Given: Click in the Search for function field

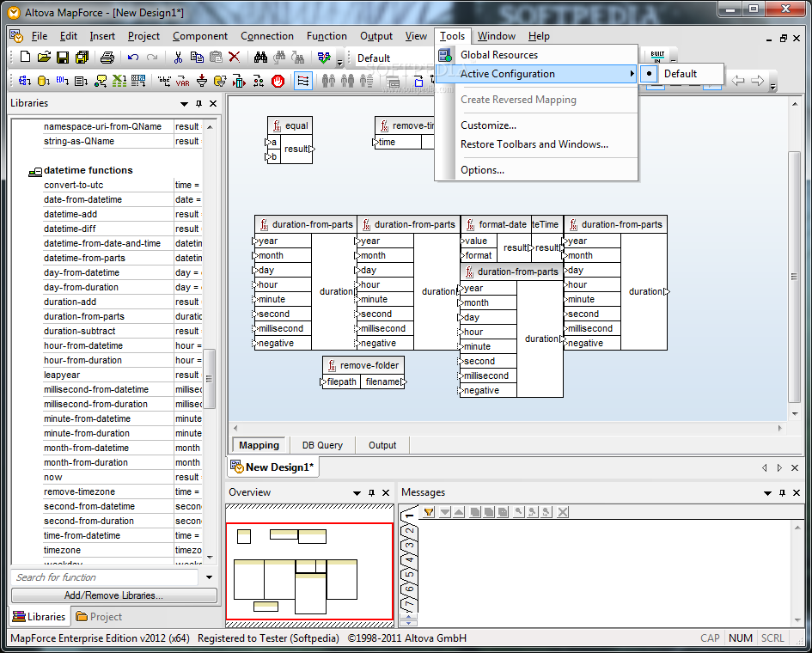Looking at the screenshot, I should point(105,577).
